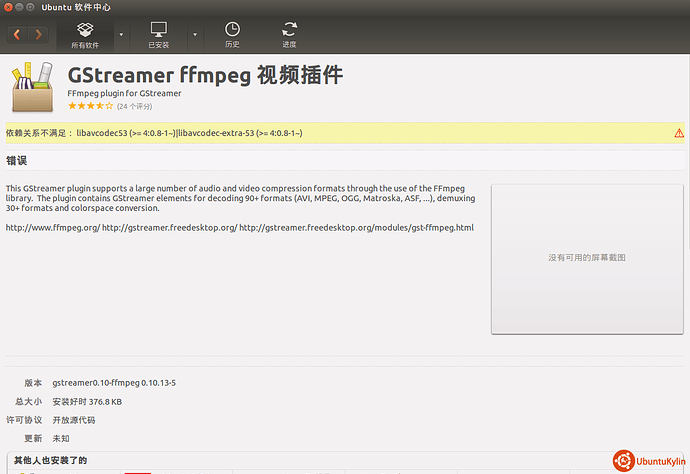Click the warning triangle in the dependency bar
The image size is (690, 474).
(x=679, y=133)
